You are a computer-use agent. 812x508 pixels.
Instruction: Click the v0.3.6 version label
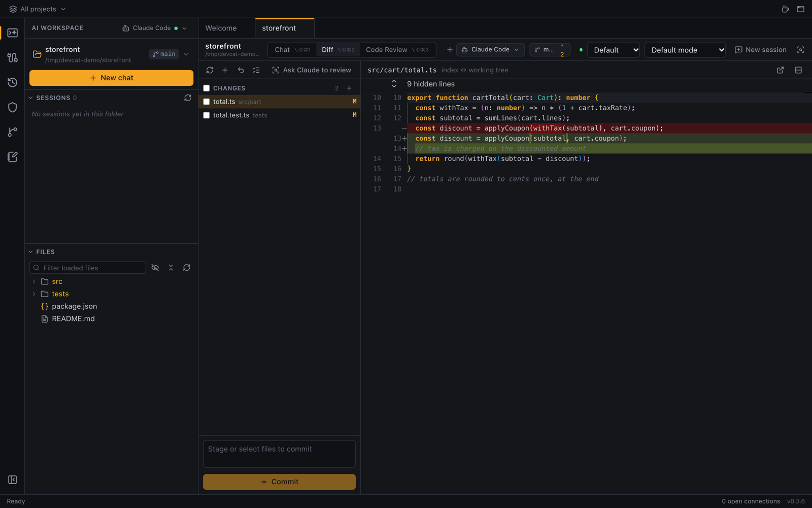coord(796,501)
